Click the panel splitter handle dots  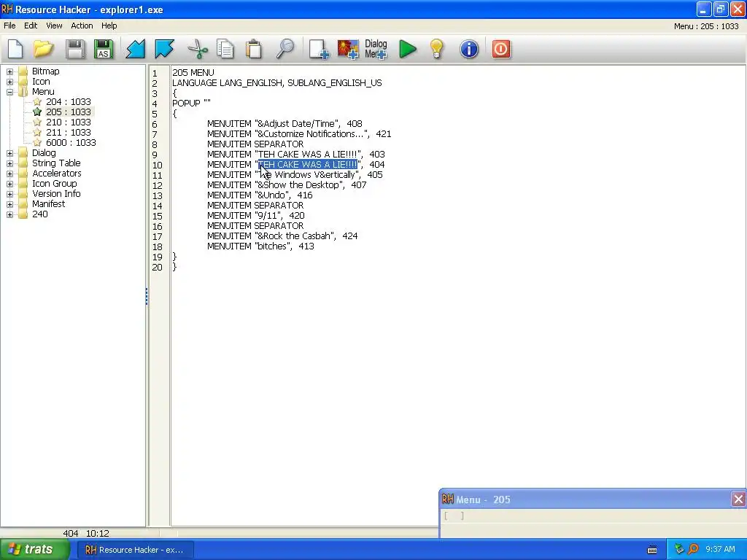pos(147,296)
